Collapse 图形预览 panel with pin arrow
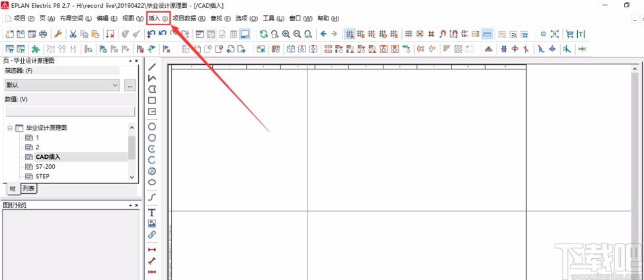The image size is (644, 280). coord(130,205)
